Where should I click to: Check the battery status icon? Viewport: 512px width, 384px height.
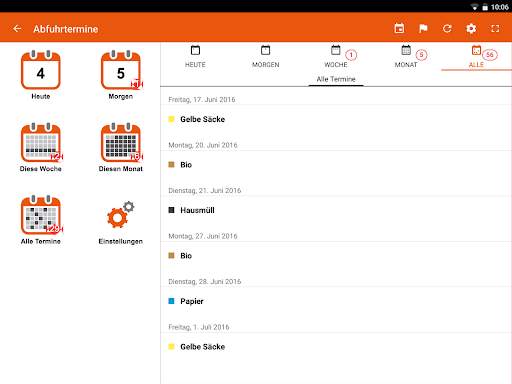coord(485,7)
